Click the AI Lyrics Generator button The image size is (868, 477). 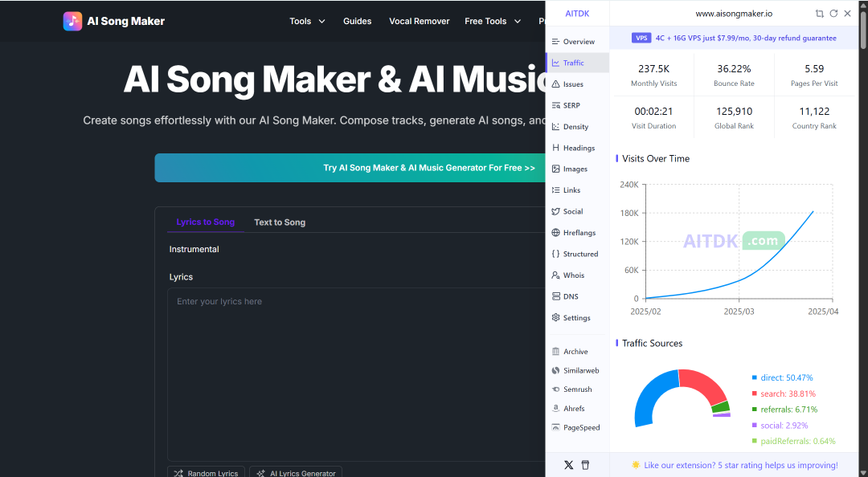point(296,473)
